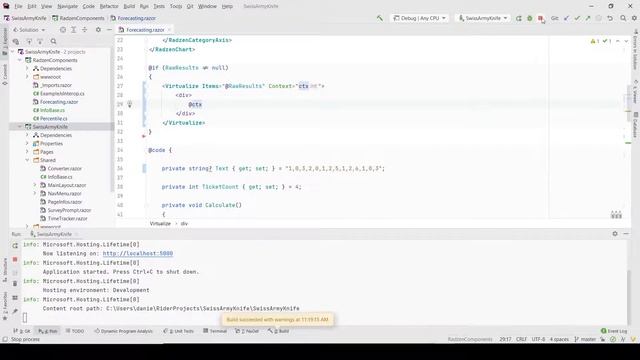Minimize the Run tool window
This screenshot has height=360, width=640.
click(626, 233)
